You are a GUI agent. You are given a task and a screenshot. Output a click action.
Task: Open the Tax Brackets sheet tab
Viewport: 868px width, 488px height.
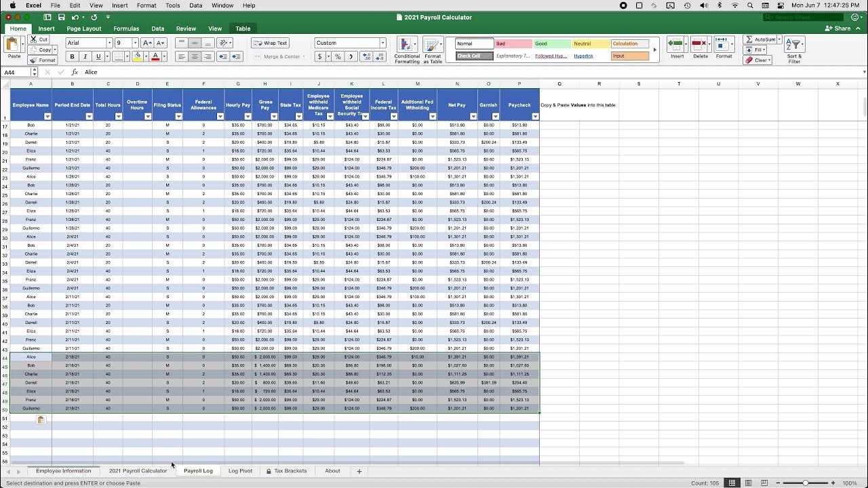point(286,471)
